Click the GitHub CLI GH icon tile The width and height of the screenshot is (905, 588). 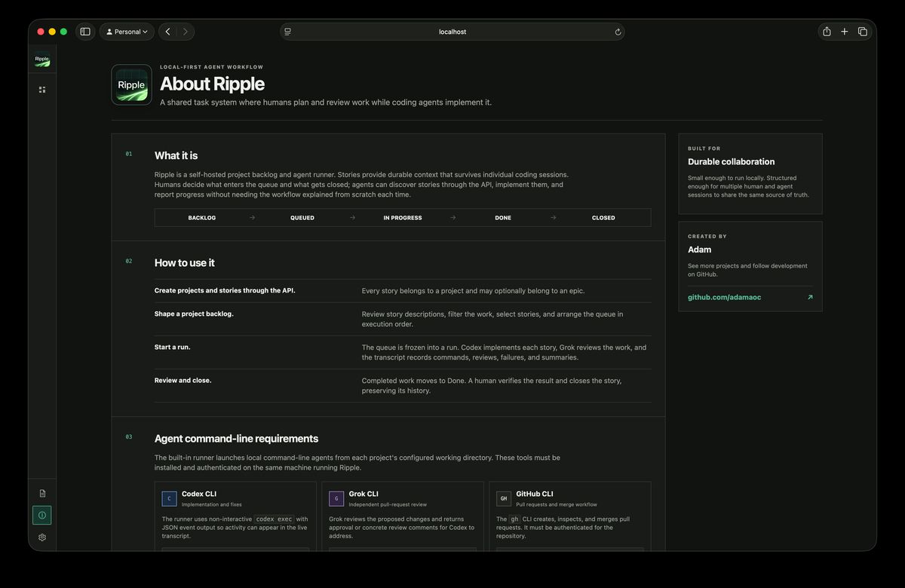[x=504, y=498]
